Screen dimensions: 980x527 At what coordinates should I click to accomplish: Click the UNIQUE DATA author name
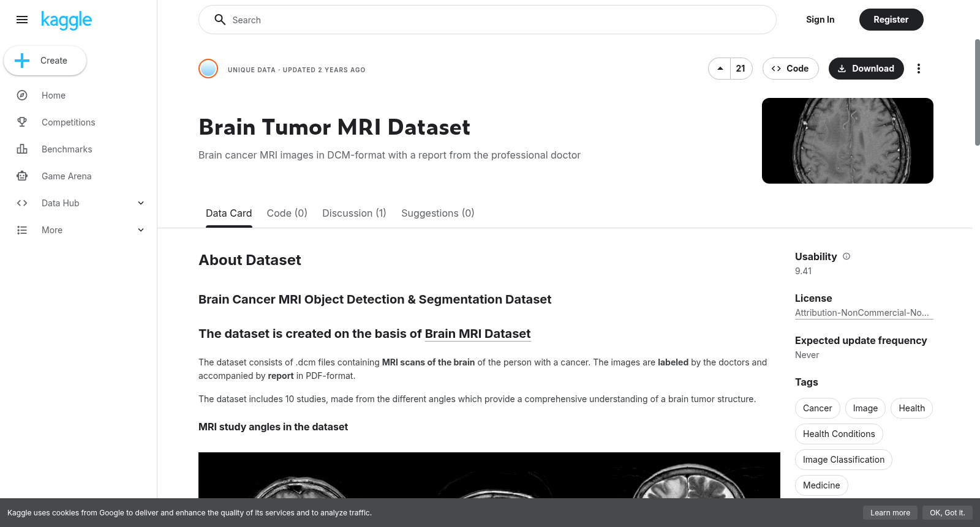252,70
